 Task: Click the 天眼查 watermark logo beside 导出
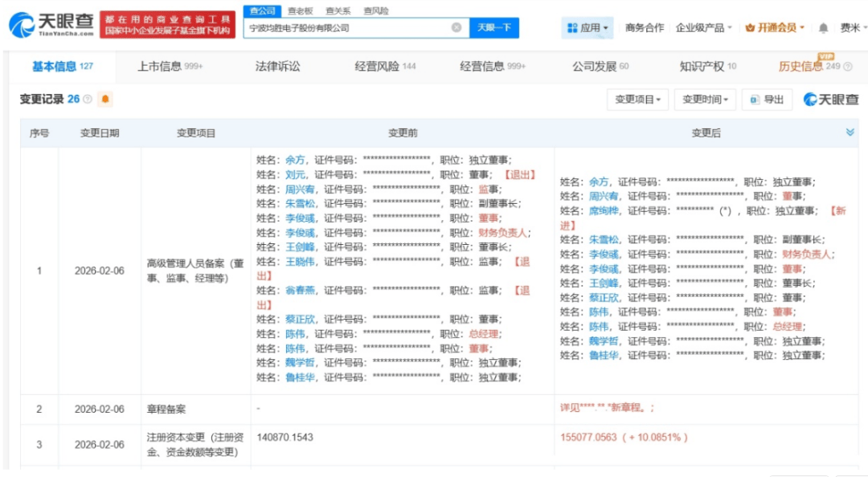click(x=831, y=100)
